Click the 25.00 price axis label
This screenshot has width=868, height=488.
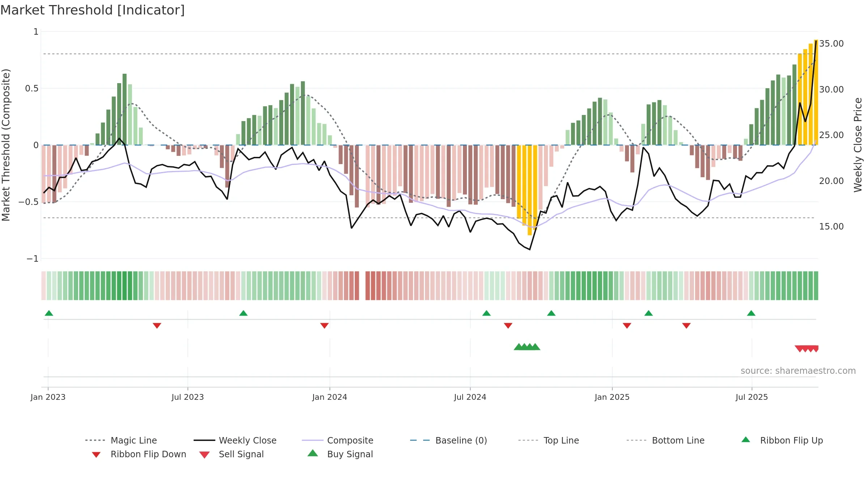[x=831, y=135]
